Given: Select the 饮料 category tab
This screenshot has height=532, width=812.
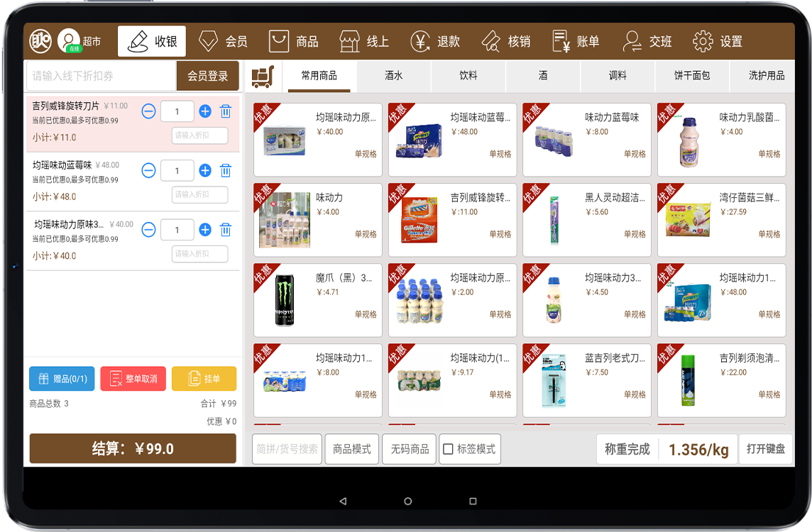Looking at the screenshot, I should (x=468, y=76).
